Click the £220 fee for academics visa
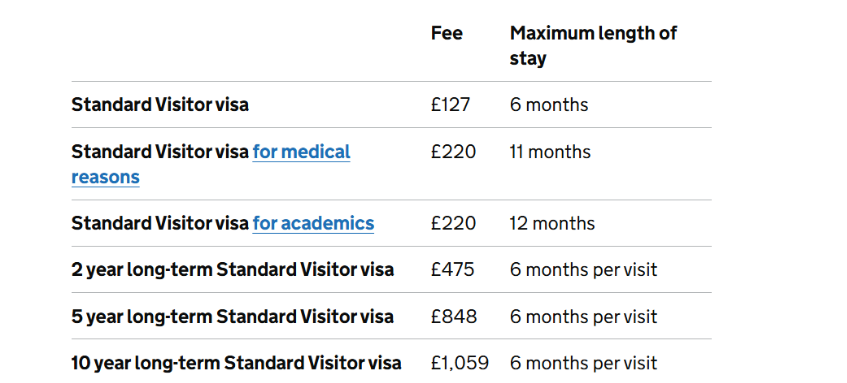 453,224
